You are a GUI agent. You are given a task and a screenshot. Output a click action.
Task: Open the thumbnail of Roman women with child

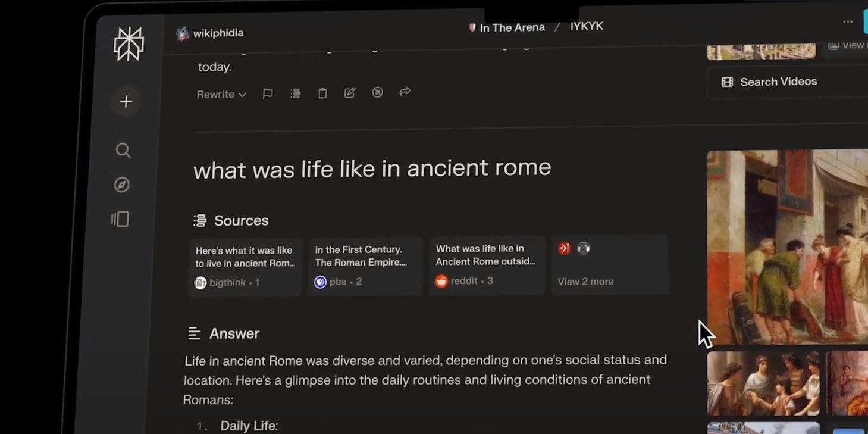pyautogui.click(x=763, y=383)
